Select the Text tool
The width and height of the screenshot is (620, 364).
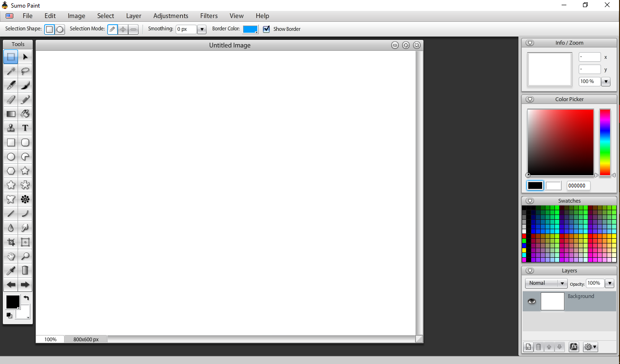click(25, 128)
